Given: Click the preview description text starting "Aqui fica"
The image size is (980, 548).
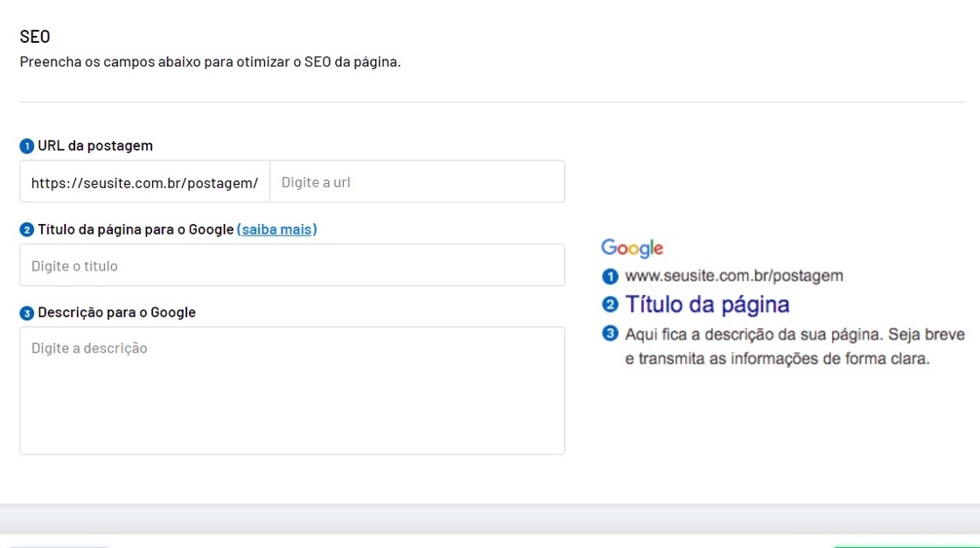Looking at the screenshot, I should [793, 347].
